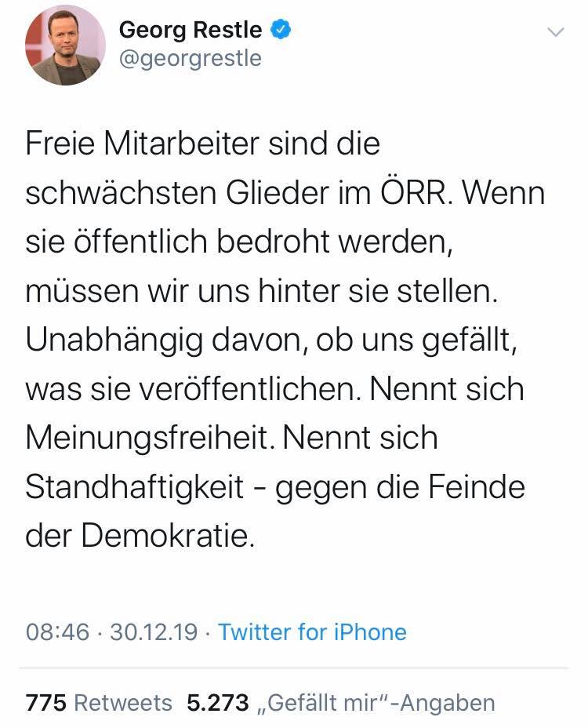The height and width of the screenshot is (728, 588).
Task: Expand the tweet options chevron
Action: (555, 32)
